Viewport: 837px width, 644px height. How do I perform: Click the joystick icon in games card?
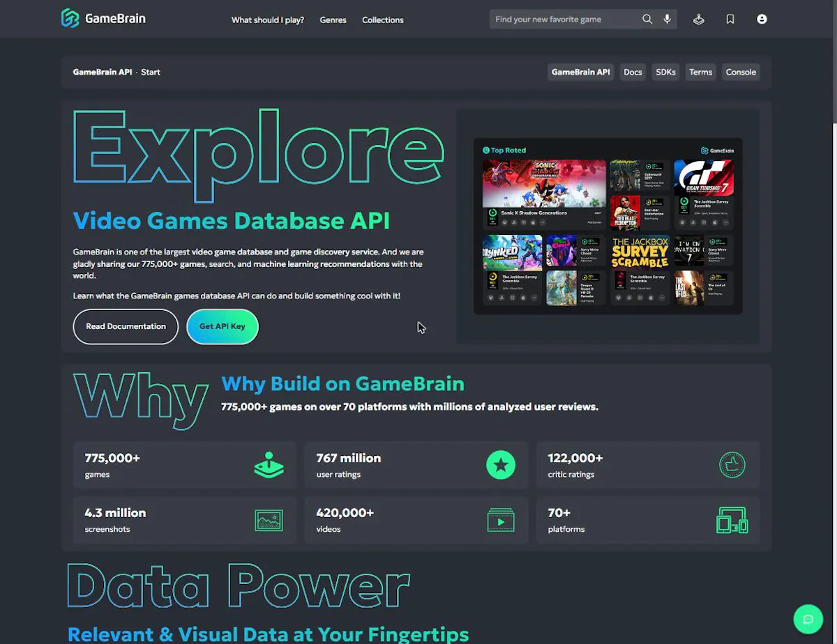269,465
